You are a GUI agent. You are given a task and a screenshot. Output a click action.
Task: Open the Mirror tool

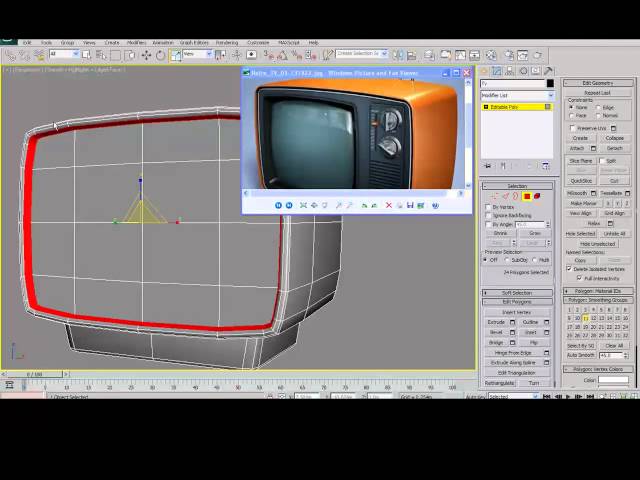[398, 55]
